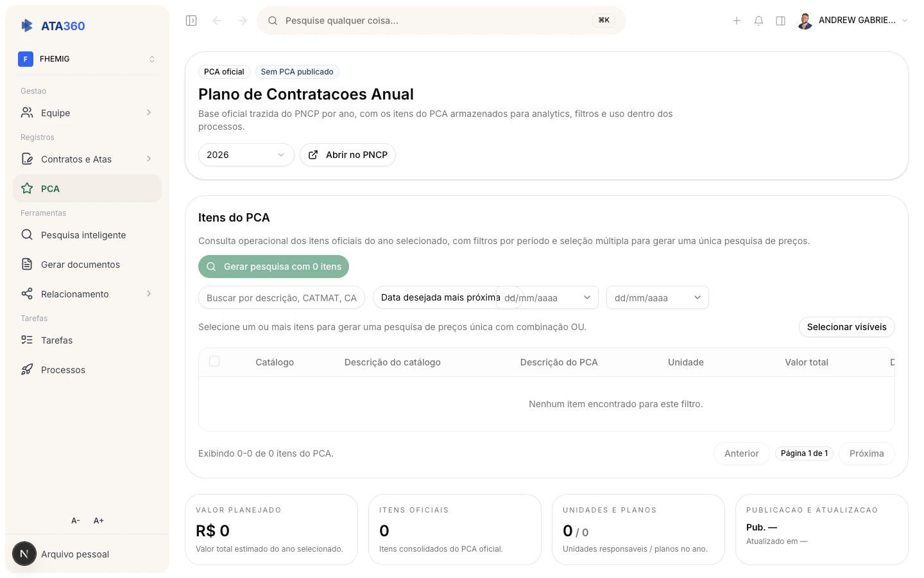The width and height of the screenshot is (924, 578).
Task: Toggle the select-all checkbox in the items table
Action: coord(214,361)
